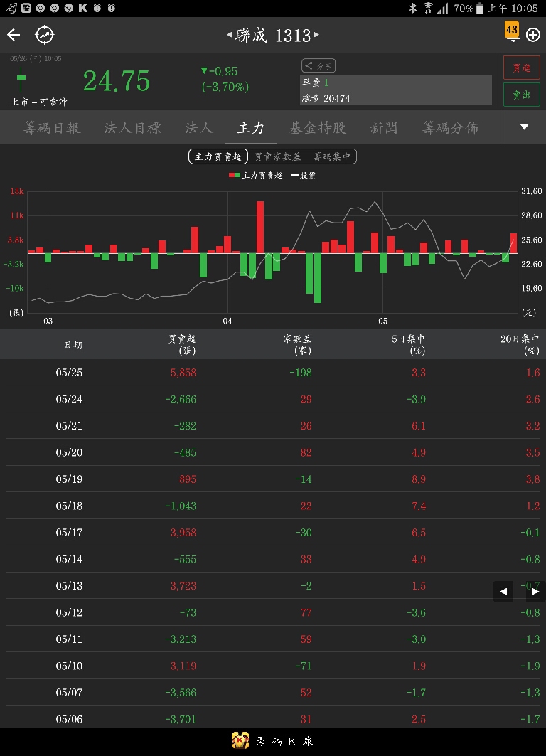Screen dimensions: 546x756
Task: Select the 主力買賣超 chart mode
Action: pos(218,156)
